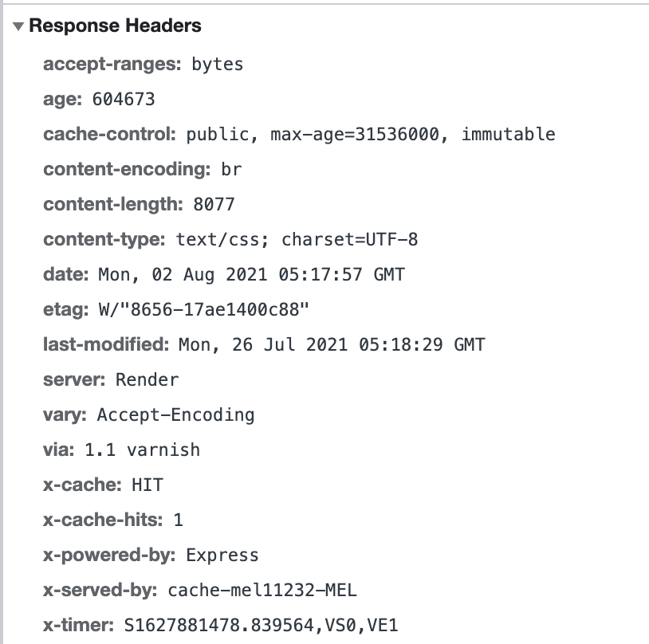Click the x-cache value HIT
Viewport: 649px width, 644px height.
(149, 485)
